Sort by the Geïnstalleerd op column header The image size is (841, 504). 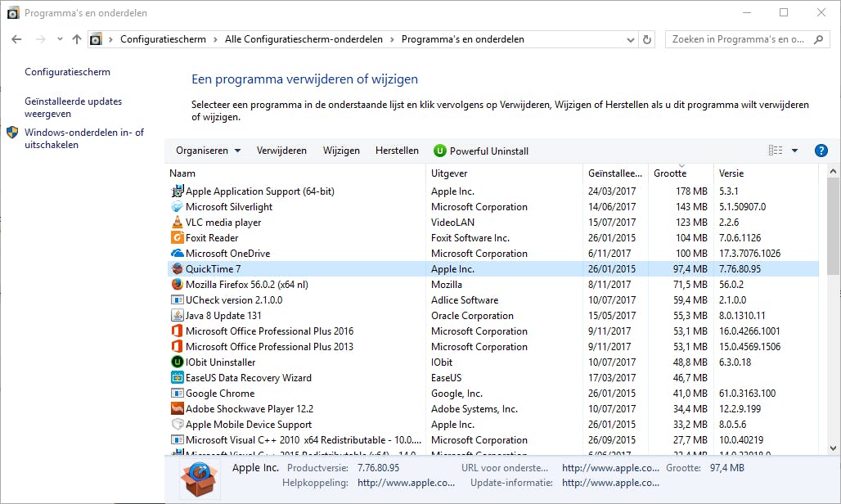tap(616, 173)
